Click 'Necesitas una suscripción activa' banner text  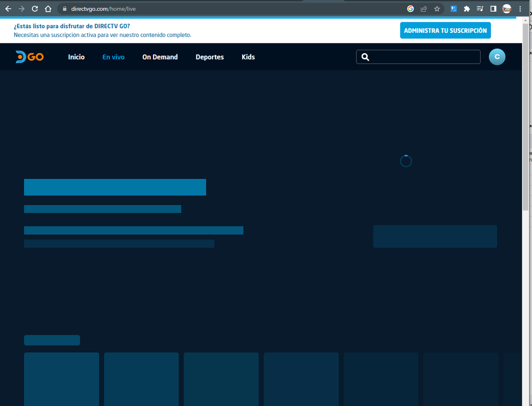102,35
